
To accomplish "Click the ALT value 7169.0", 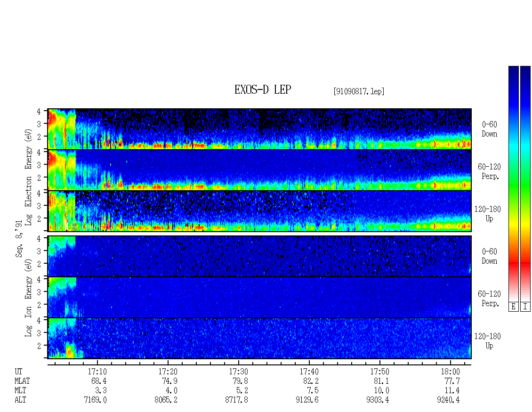I will 96,400.
